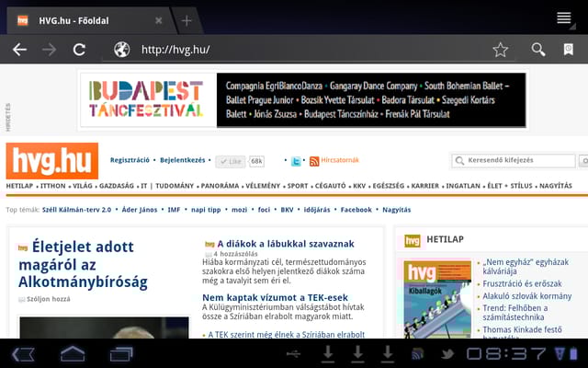Close the HVG.hu - Főoldal tab

point(159,20)
